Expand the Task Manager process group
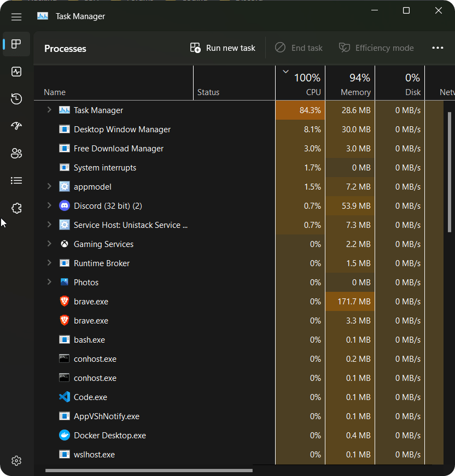Image resolution: width=455 pixels, height=476 pixels. tap(49, 110)
